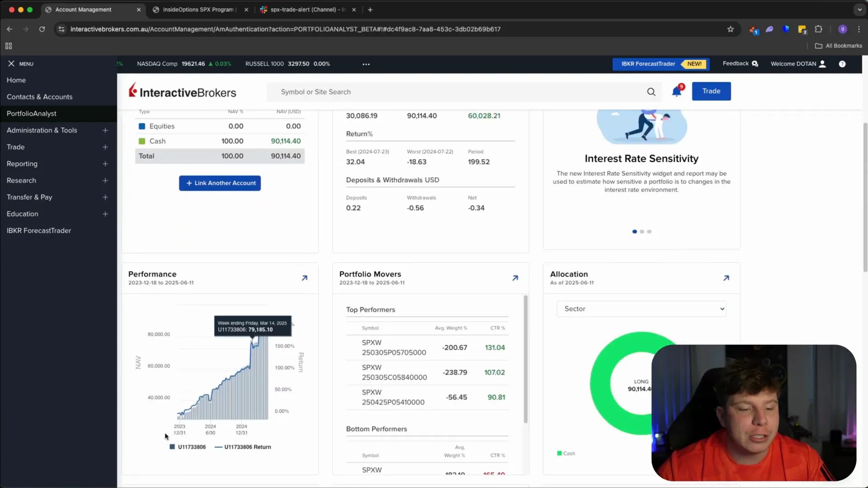The width and height of the screenshot is (868, 488).
Task: Toggle U11733806 NAV series in legend
Action: (188, 447)
